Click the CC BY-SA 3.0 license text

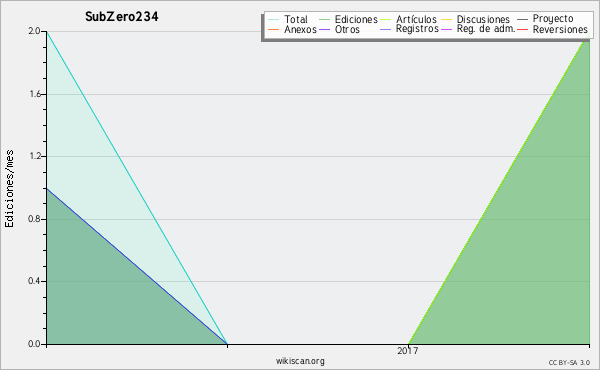(569, 362)
